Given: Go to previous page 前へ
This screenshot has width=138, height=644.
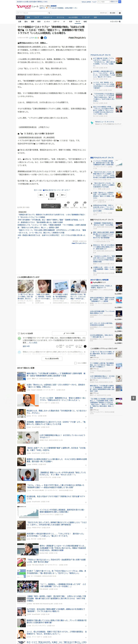Looking at the screenshot, I should click(41, 195).
